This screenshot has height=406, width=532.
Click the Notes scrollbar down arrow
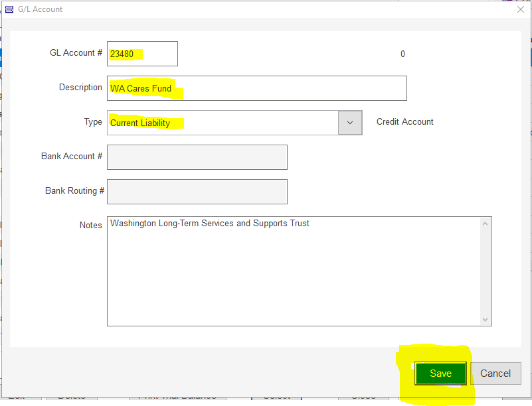pyautogui.click(x=486, y=319)
